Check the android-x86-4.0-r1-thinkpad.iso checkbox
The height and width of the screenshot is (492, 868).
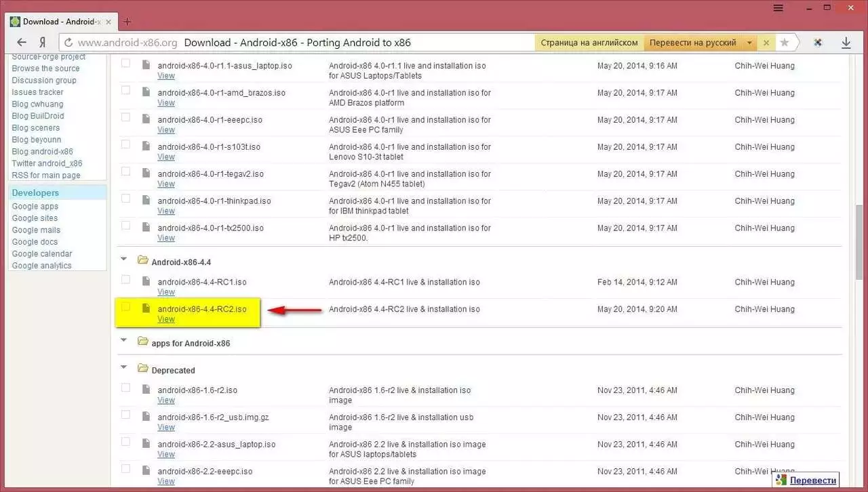[x=125, y=199]
